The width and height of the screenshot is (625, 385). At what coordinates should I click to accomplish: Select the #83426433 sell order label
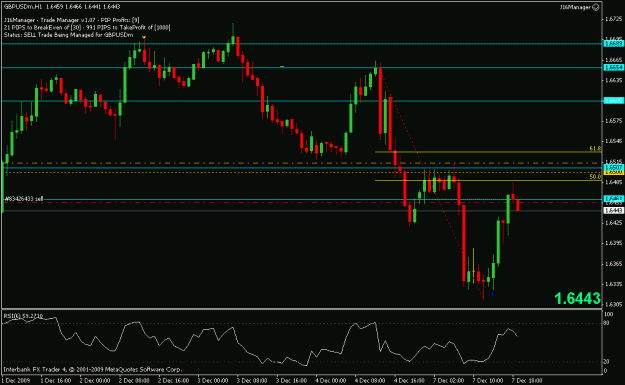click(24, 198)
